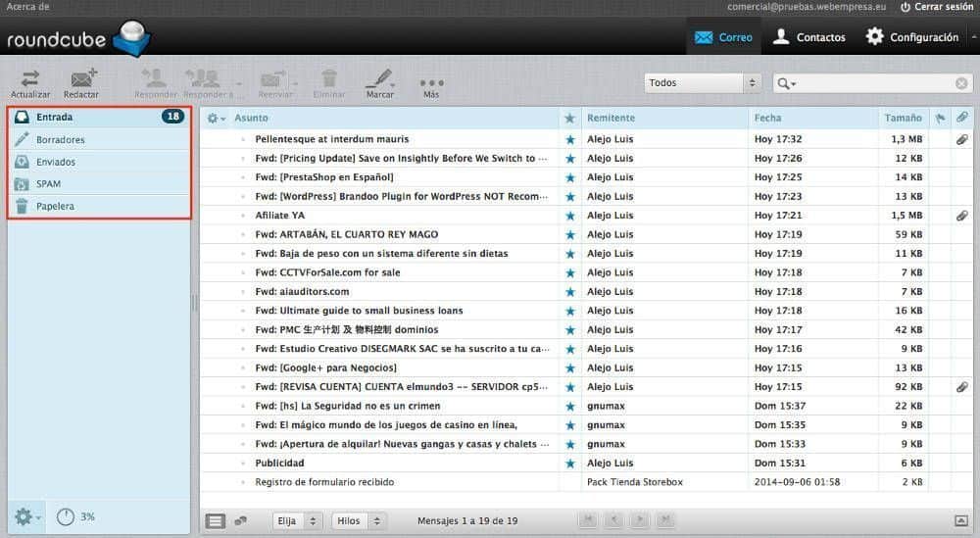The height and width of the screenshot is (538, 980).
Task: Open folder actions gear at sidebar bottom
Action: [x=26, y=516]
